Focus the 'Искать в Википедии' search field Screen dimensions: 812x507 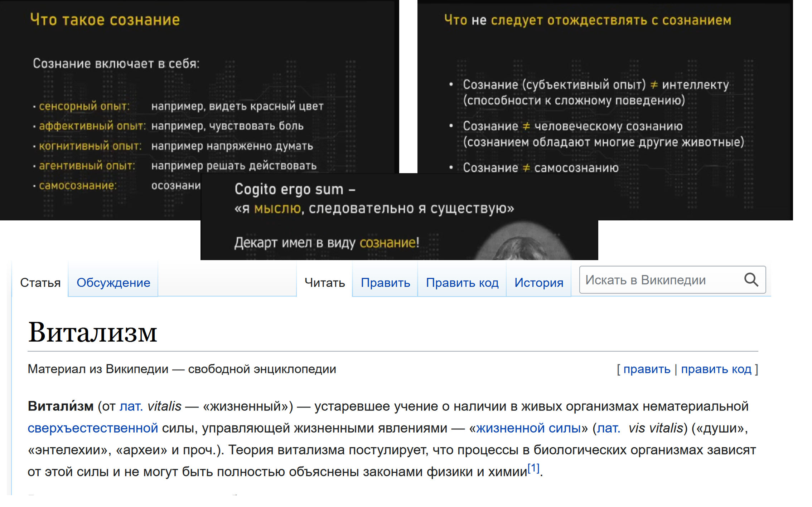tap(672, 280)
